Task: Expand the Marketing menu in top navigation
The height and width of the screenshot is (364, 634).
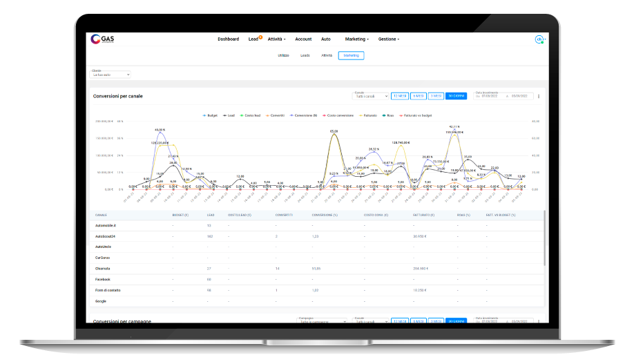Action: (x=356, y=39)
